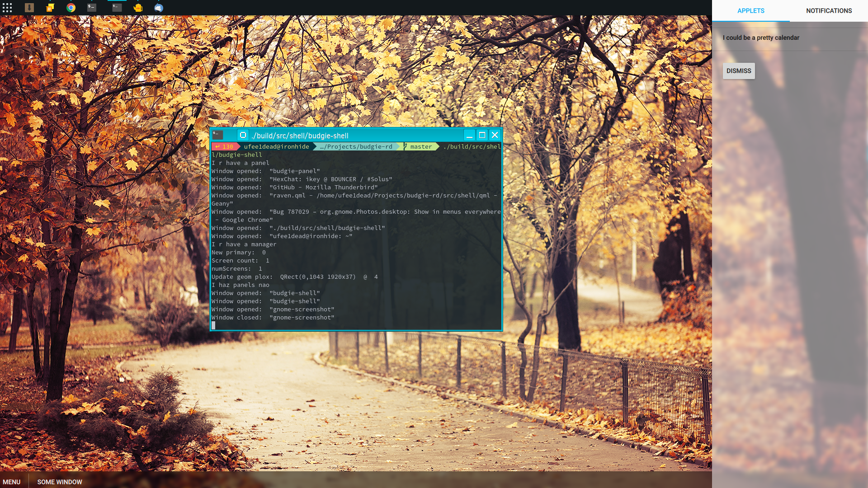Viewport: 868px width, 488px height.
Task: Click the 'Screen count: 1' line
Action: pos(241,261)
